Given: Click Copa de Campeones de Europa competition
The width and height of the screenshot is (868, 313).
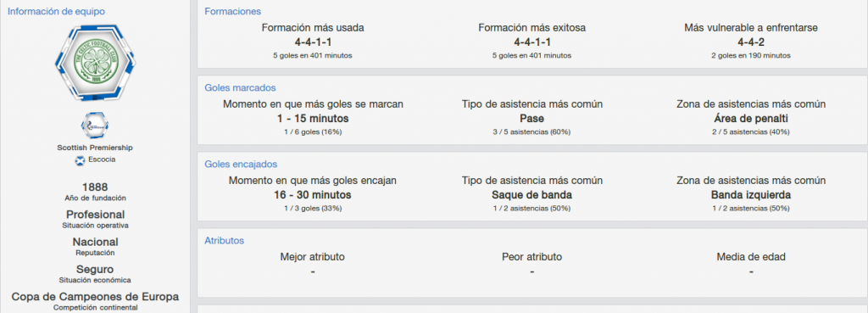Looking at the screenshot, I should [x=95, y=297].
